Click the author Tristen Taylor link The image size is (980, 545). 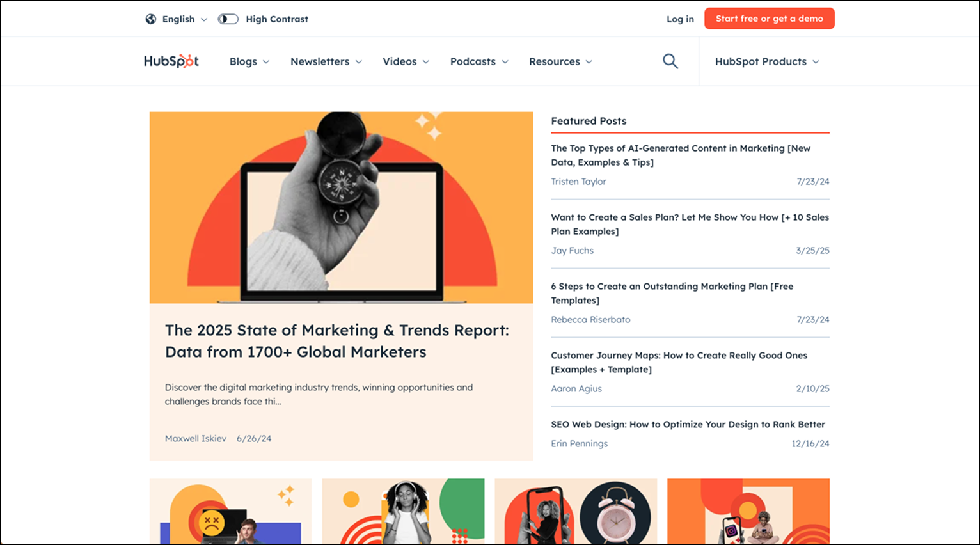578,181
